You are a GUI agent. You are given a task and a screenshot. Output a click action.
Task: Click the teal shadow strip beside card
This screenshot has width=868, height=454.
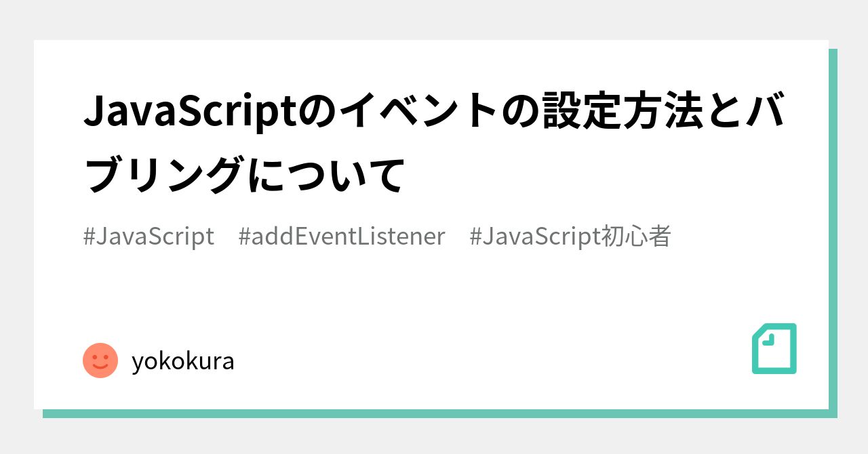tap(833, 229)
